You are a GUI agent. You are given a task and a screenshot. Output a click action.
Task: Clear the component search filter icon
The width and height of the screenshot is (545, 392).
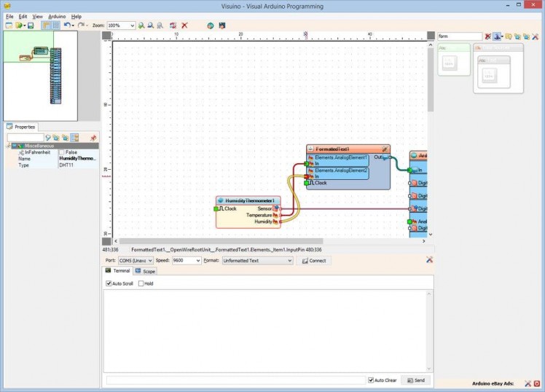(488, 36)
